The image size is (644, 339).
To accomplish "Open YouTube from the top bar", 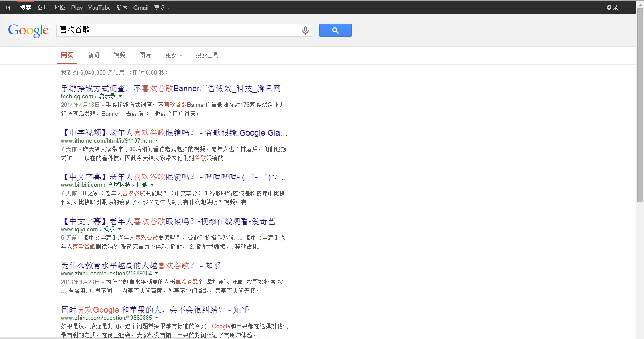I will [x=99, y=8].
